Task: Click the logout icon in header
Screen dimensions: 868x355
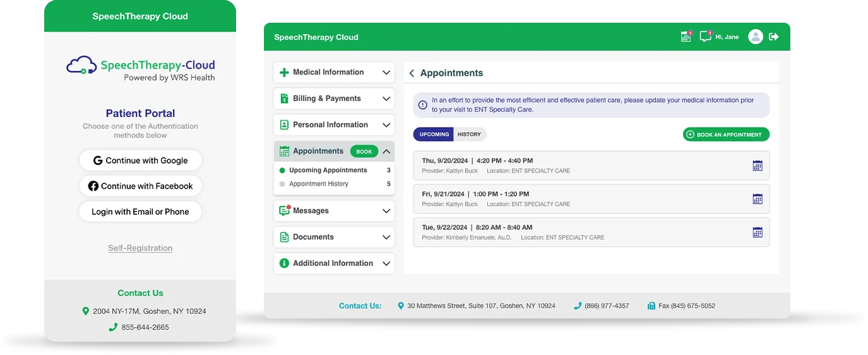Action: [774, 37]
